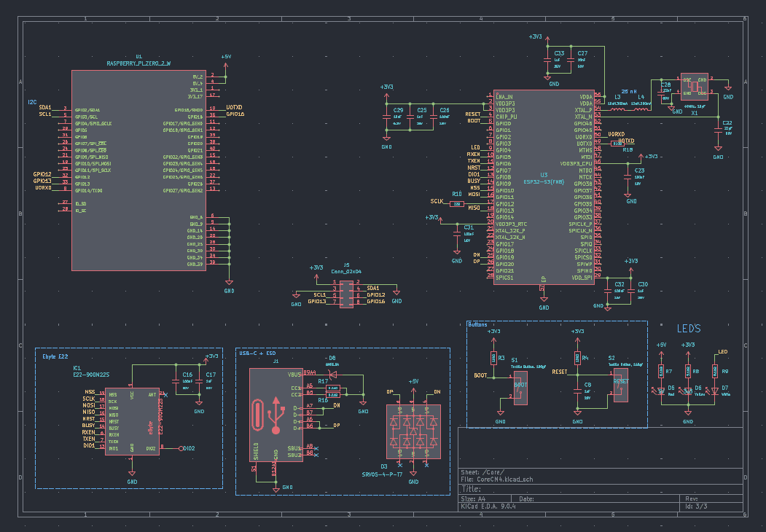Click the SRV05-4-P-T7 value text

(x=382, y=474)
